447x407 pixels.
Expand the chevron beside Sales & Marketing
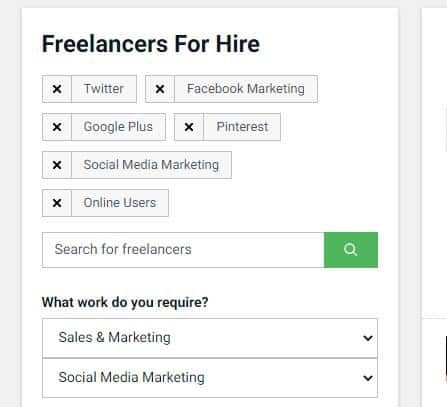[x=368, y=338]
